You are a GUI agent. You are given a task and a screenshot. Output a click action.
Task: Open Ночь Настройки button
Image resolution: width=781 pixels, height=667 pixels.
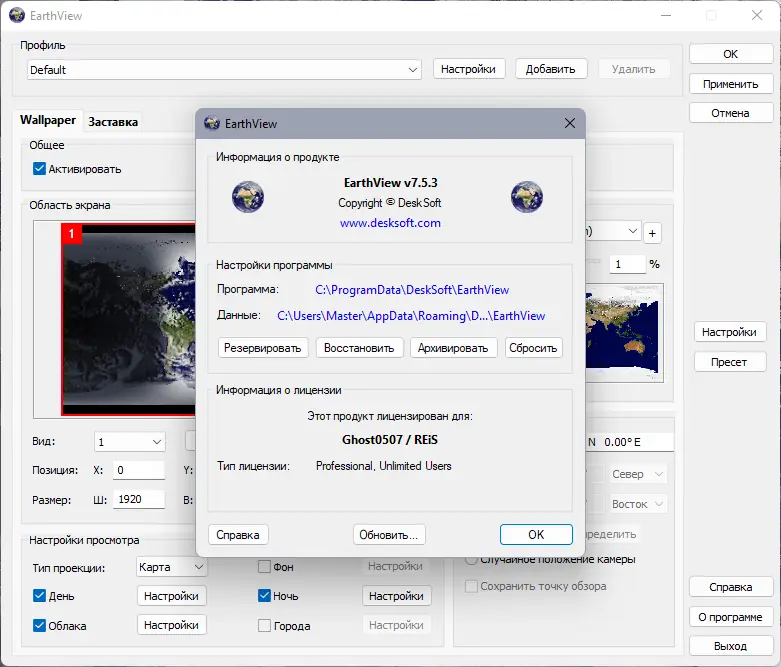396,596
